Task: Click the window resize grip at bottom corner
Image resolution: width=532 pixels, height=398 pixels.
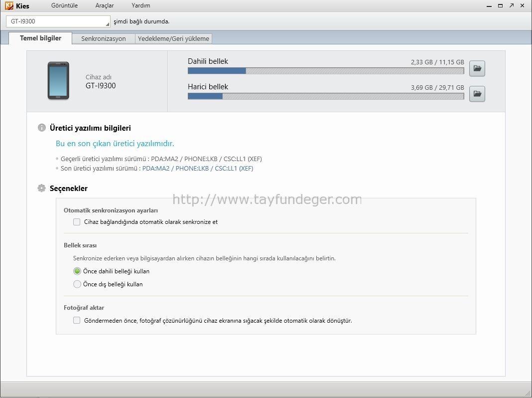Action: 528,394
